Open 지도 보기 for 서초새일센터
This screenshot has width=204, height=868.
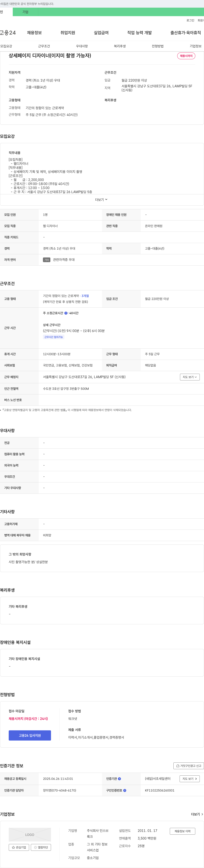[190, 779]
